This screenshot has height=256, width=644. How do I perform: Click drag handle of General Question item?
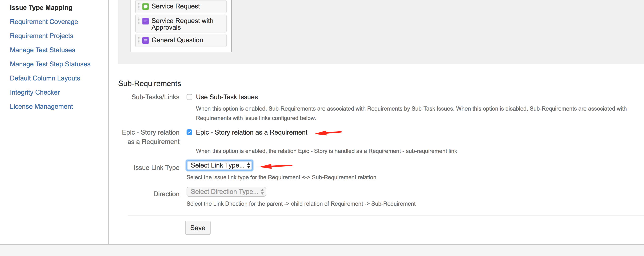pos(139,40)
